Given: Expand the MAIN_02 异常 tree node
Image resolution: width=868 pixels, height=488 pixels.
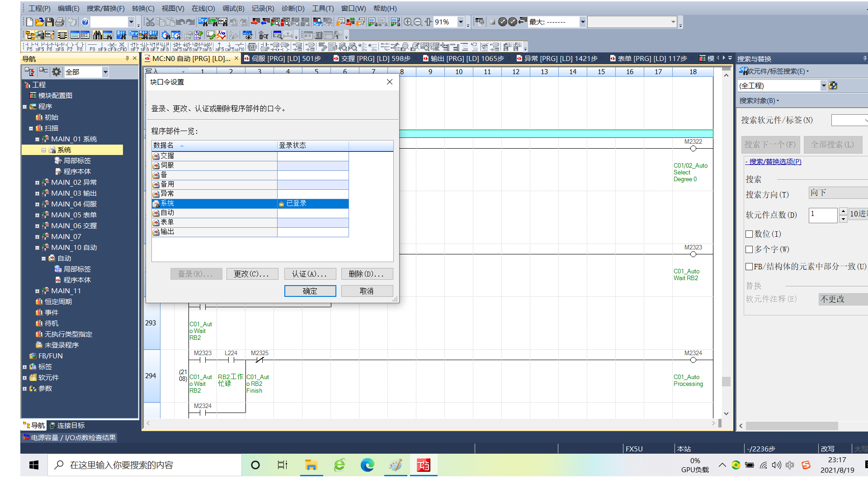Looking at the screenshot, I should [x=38, y=183].
